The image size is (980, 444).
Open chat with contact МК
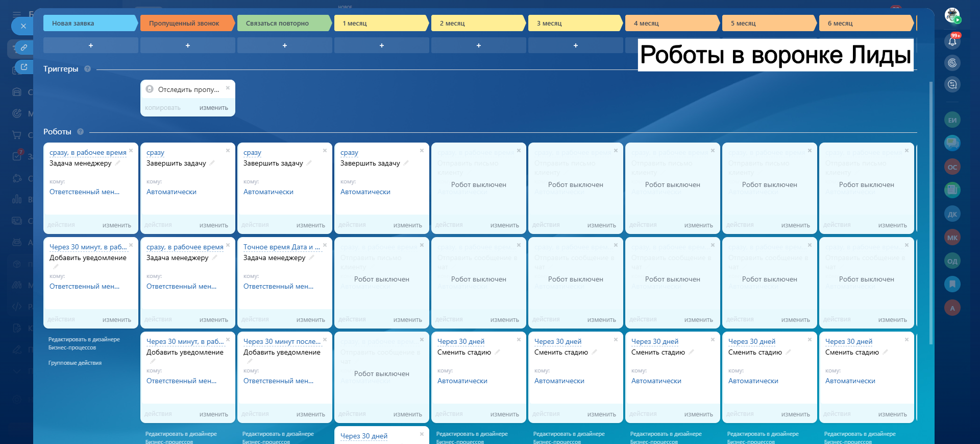[x=952, y=238]
